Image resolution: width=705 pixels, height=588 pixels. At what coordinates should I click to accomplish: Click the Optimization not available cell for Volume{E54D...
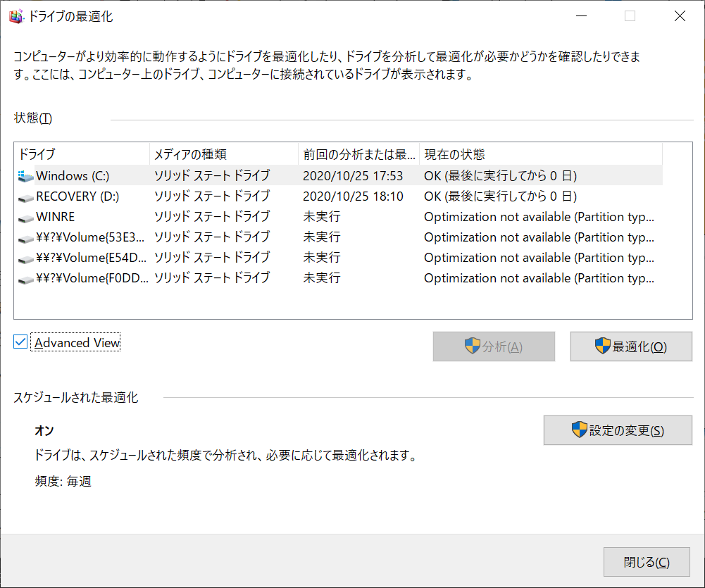539,258
